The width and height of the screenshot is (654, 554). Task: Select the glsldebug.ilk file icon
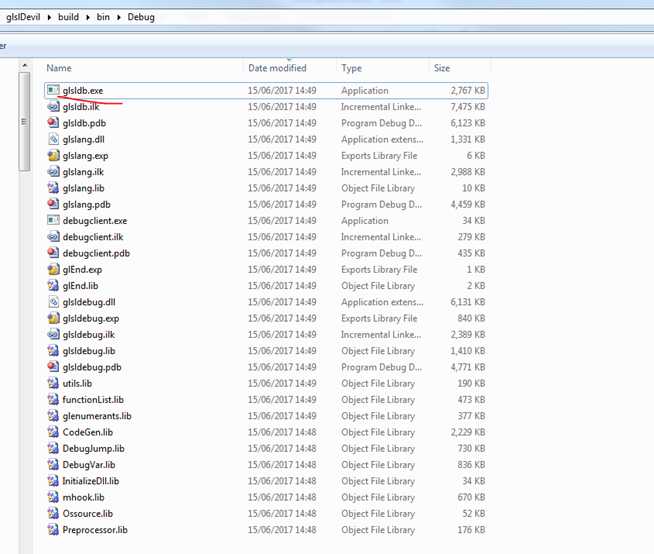[53, 334]
